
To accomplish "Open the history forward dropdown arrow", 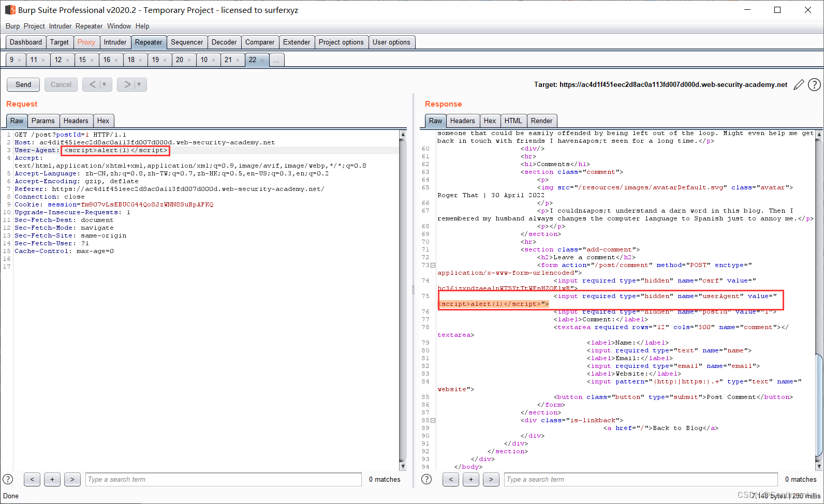I will [140, 84].
